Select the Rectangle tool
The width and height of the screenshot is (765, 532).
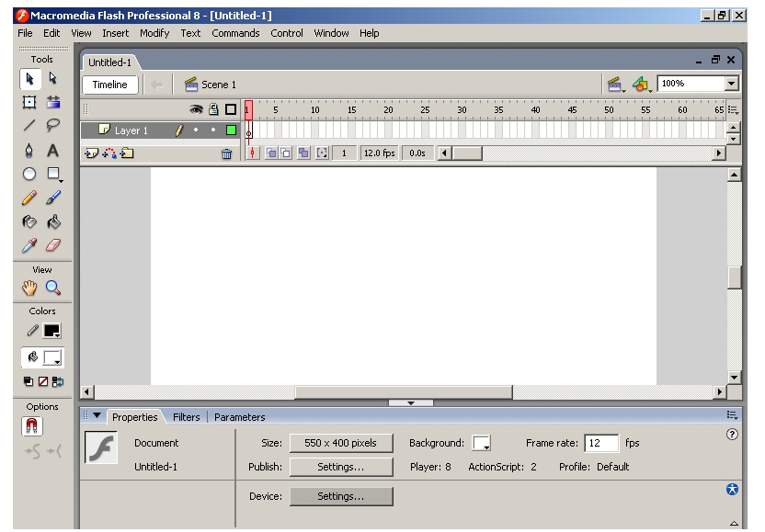coord(52,174)
